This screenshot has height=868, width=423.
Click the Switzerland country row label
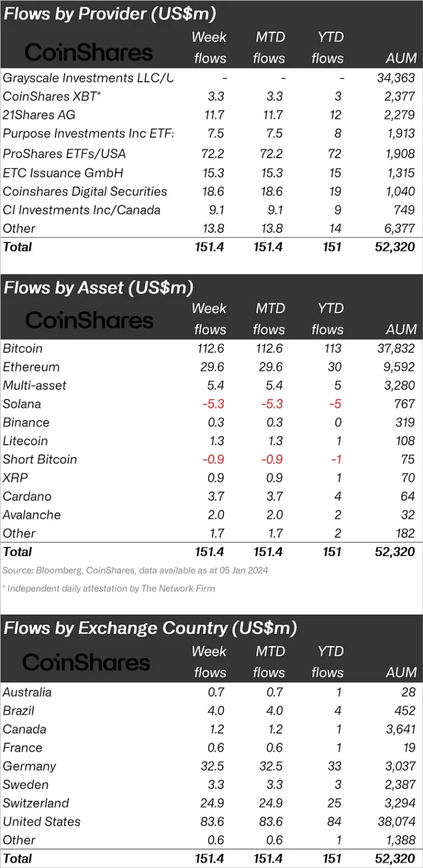(36, 803)
